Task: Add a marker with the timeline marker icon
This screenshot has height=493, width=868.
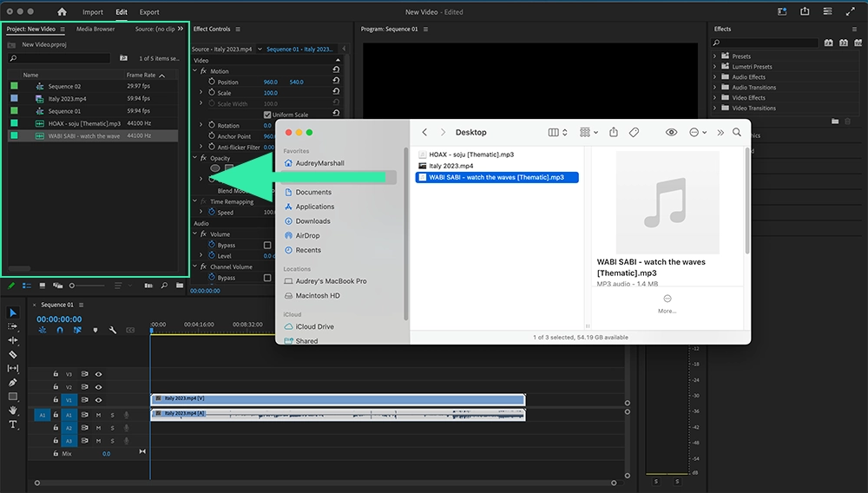Action: tap(95, 330)
